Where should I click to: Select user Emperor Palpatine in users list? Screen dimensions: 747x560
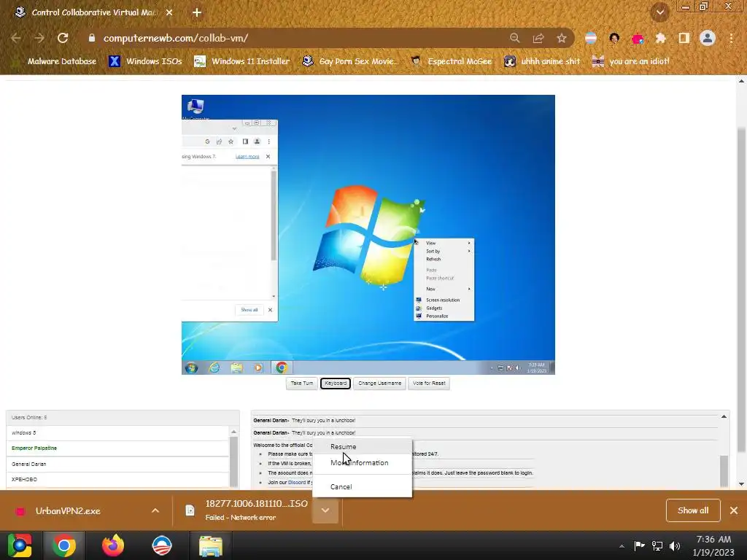tap(117, 448)
